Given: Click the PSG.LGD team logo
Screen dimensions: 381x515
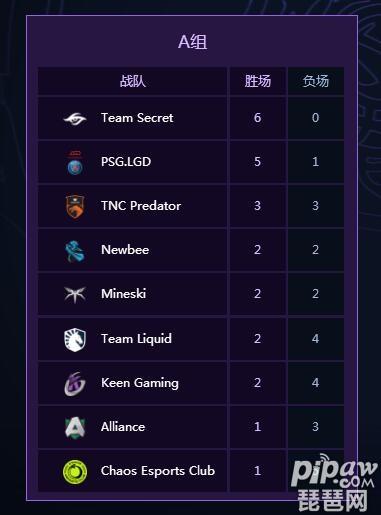Looking at the screenshot, I should point(75,163).
